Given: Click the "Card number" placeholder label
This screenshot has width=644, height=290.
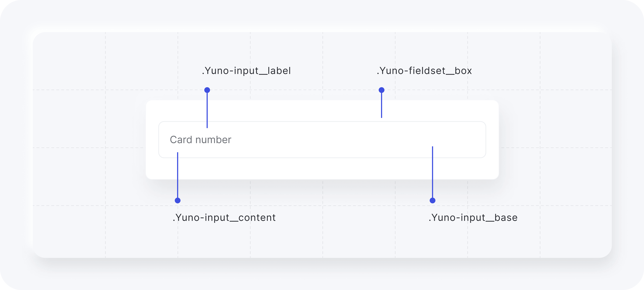Looking at the screenshot, I should click(x=201, y=140).
